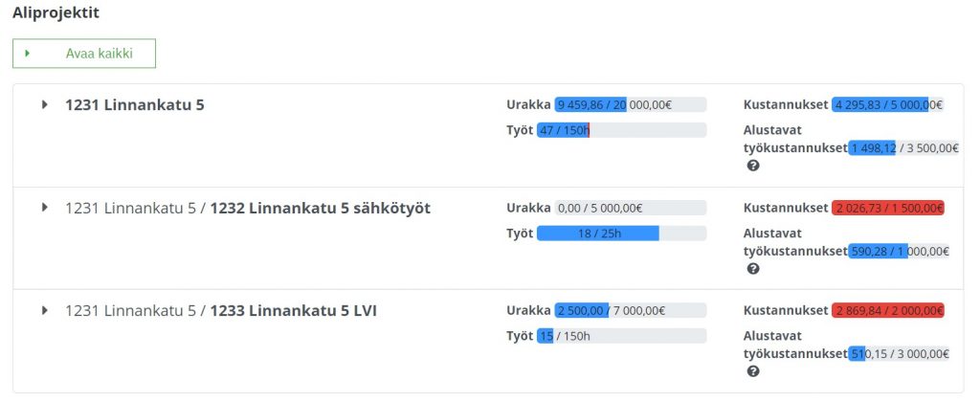Viewport: 980px width, 402px height.
Task: Click help icon under 1231 Linnankatu 5 työkustannukset
Action: 753,166
